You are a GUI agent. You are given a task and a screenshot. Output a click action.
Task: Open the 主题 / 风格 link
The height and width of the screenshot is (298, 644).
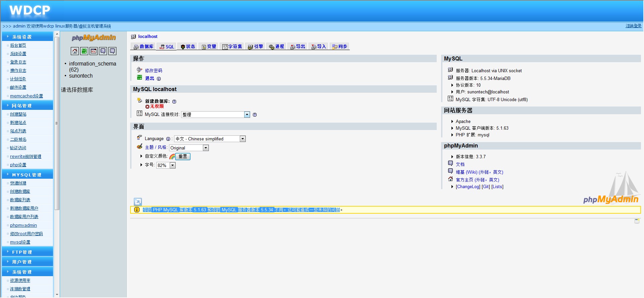click(156, 147)
